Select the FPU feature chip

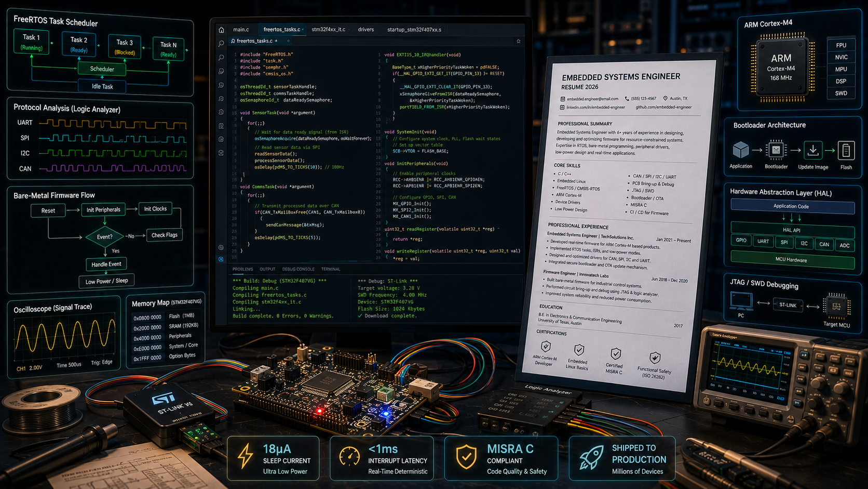[841, 45]
